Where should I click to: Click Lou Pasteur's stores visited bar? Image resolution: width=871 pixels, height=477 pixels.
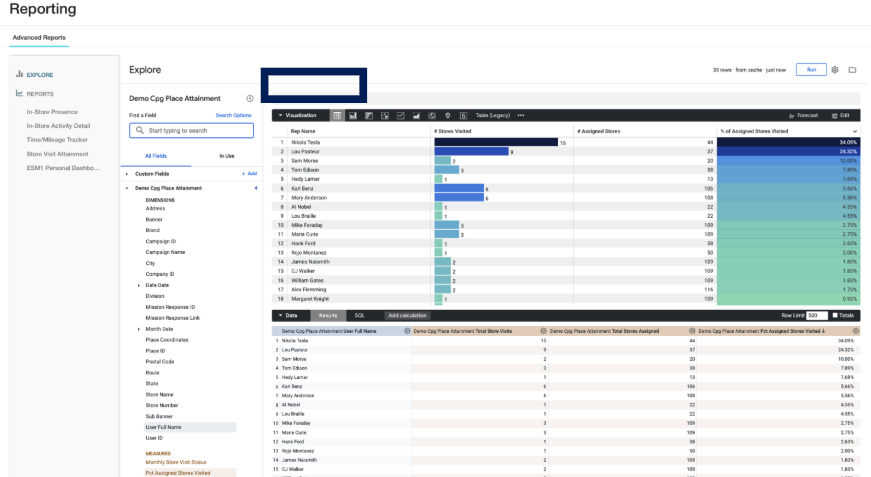471,152
